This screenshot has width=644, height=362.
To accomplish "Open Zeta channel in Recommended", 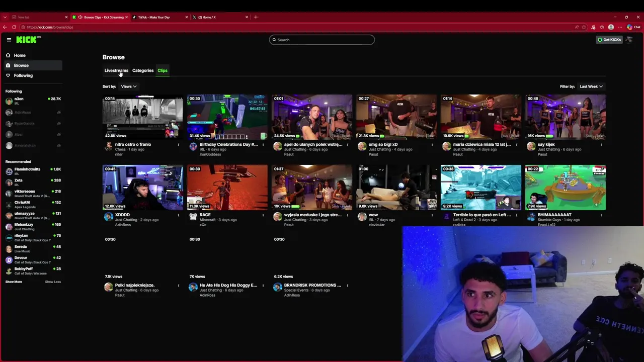I will [33, 183].
